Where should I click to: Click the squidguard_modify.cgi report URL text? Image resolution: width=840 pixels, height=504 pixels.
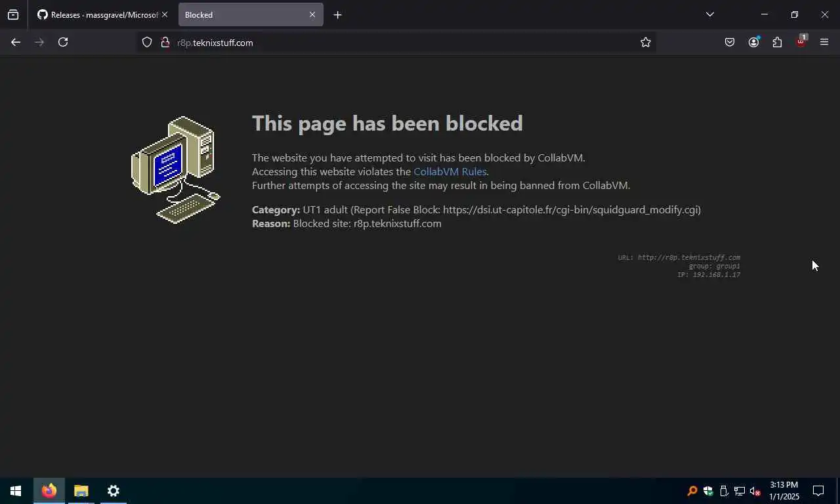[570, 210]
